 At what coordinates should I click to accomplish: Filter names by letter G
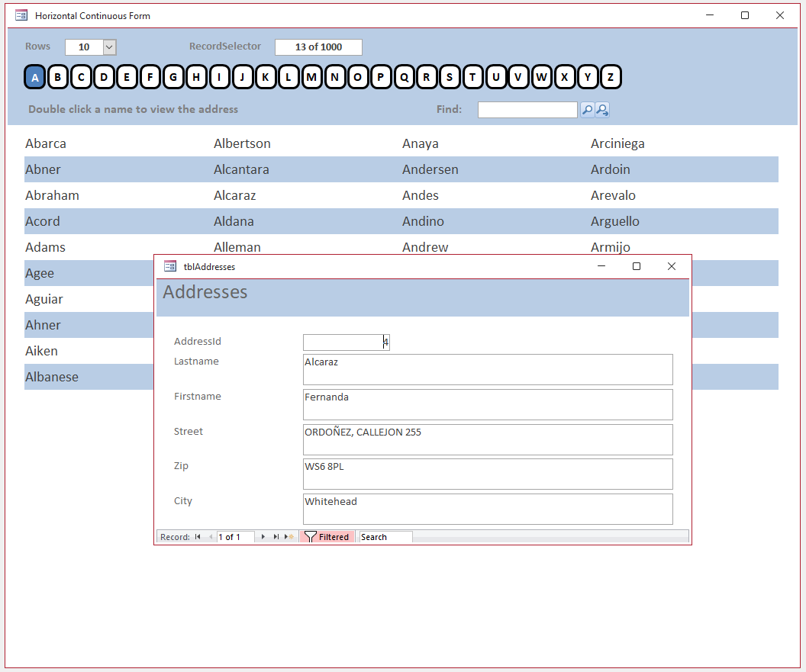point(173,77)
